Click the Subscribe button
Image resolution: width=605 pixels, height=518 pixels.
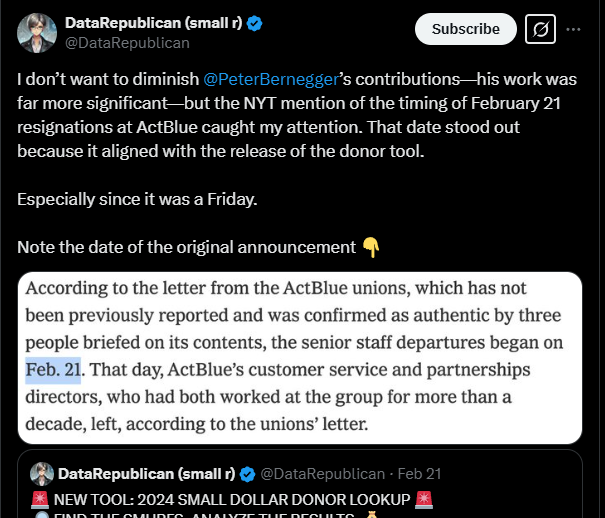(465, 29)
